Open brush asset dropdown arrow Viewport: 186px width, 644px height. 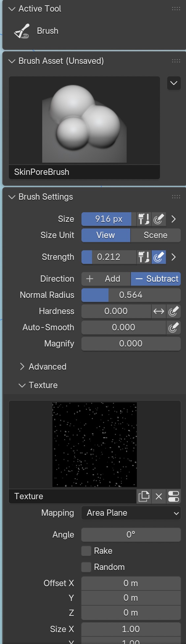(174, 83)
